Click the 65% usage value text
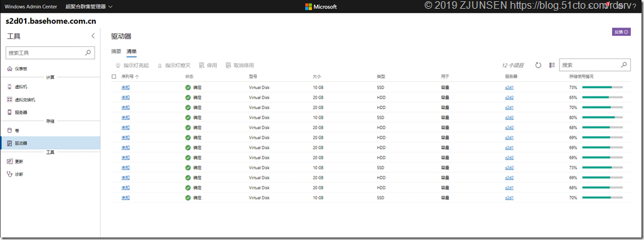Screen dimensions: 644x240 coord(573,97)
